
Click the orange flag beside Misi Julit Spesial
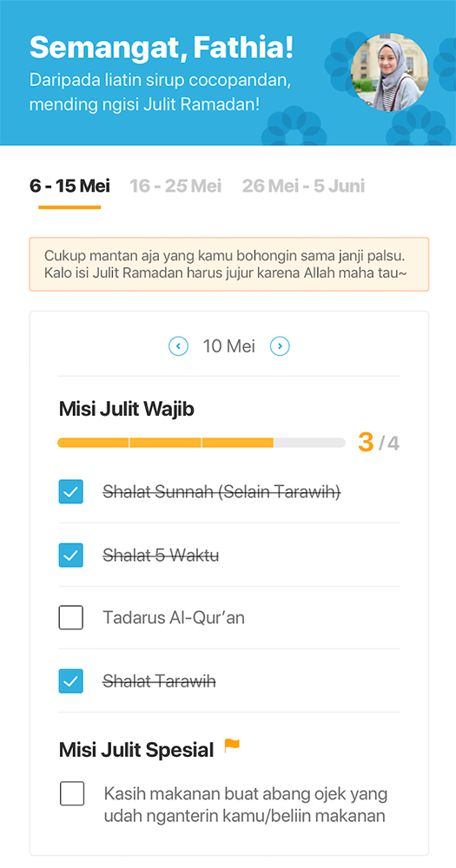point(232,746)
